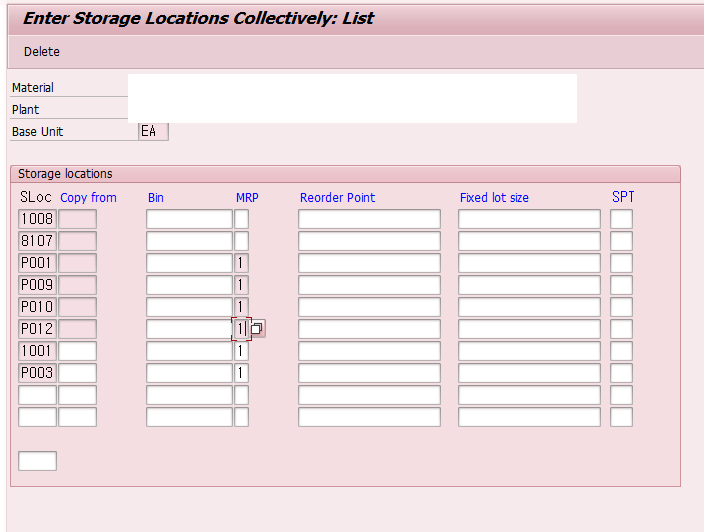
Task: Click the Reorder Point field in row 1008
Action: (x=370, y=219)
